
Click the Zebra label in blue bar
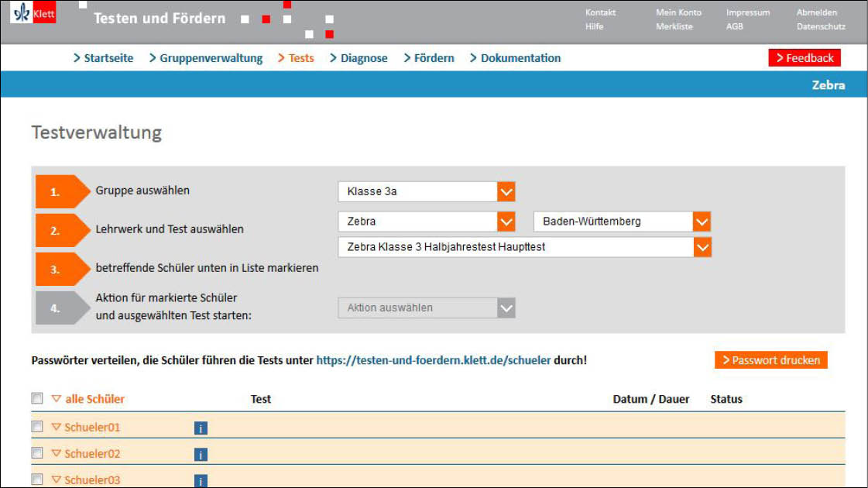tap(829, 84)
